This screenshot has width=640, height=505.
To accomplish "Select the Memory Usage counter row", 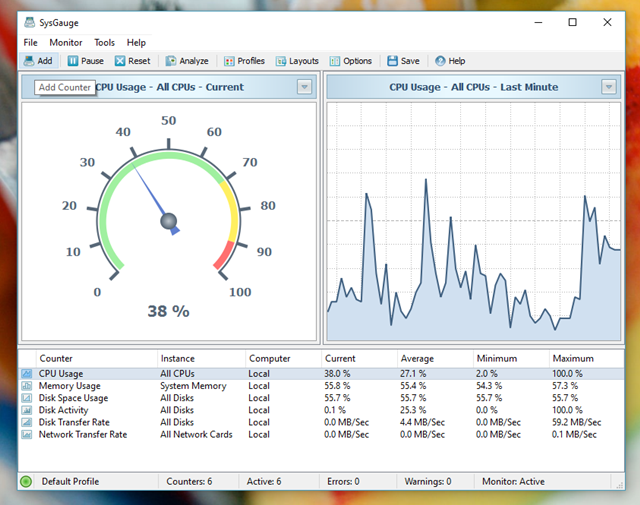I will 322,386.
